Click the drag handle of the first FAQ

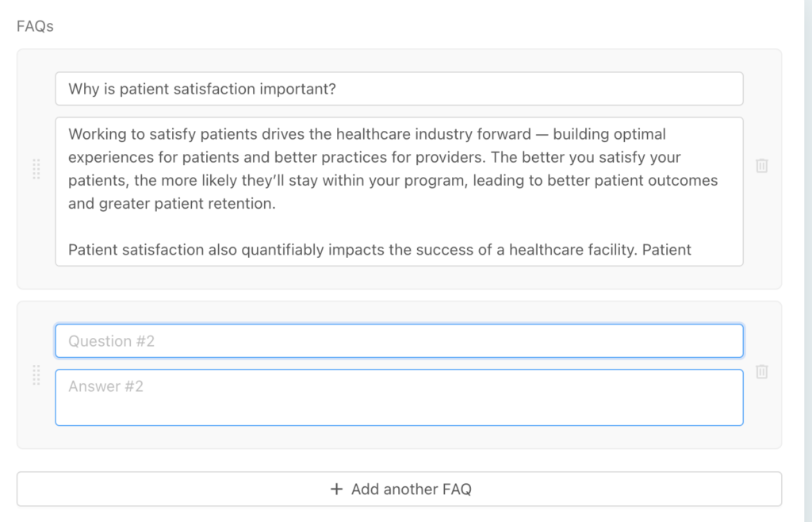[36, 169]
